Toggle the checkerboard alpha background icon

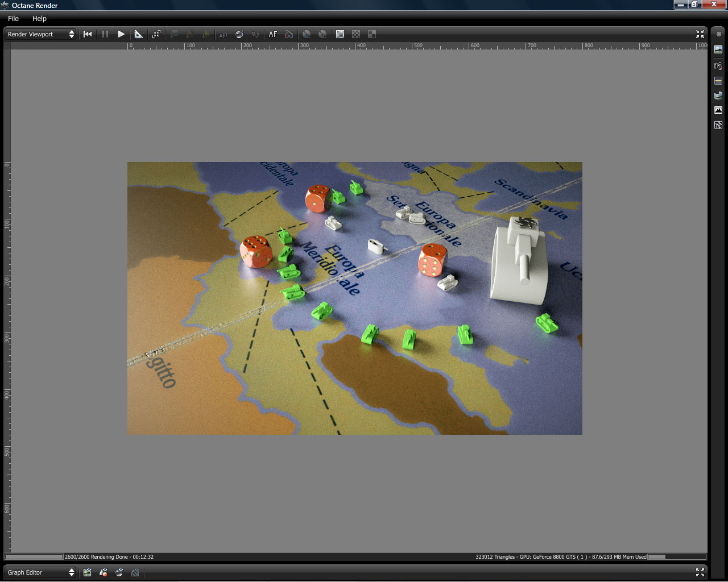click(x=356, y=34)
